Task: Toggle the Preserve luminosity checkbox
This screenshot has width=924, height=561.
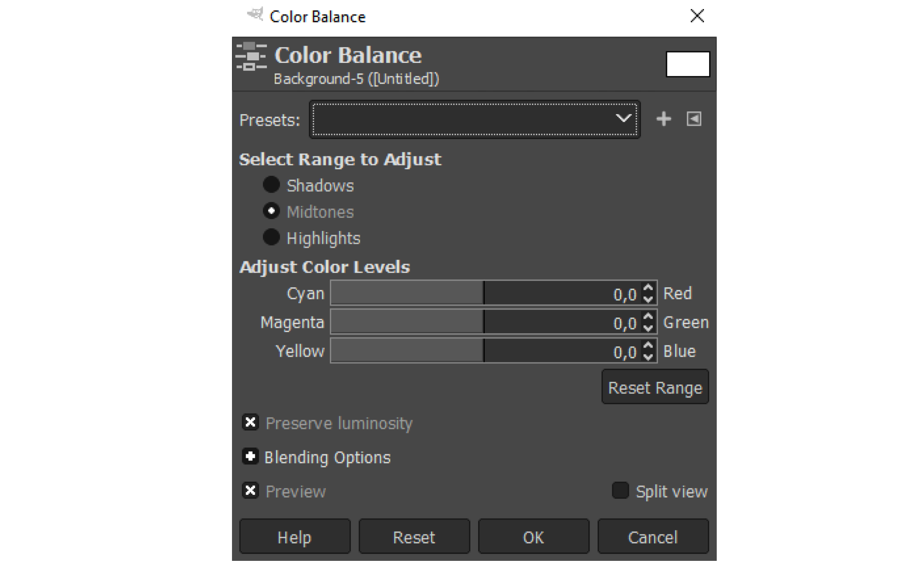Action: [x=250, y=423]
